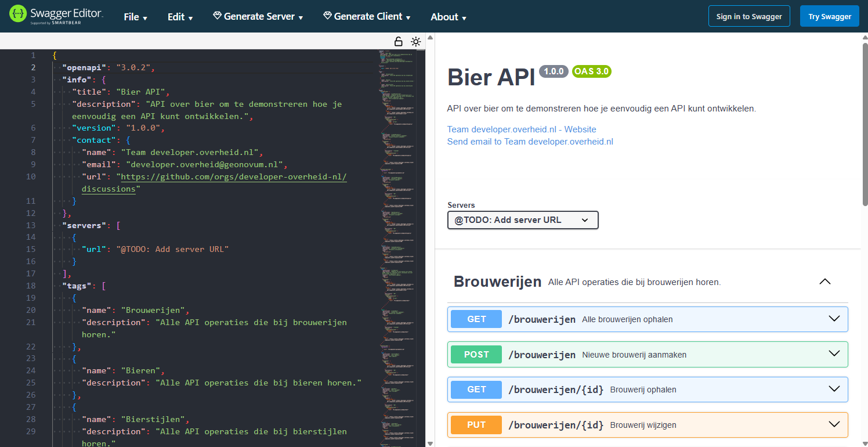The image size is (868, 447).
Task: Click the right pane scrollbar
Action: (865, 116)
